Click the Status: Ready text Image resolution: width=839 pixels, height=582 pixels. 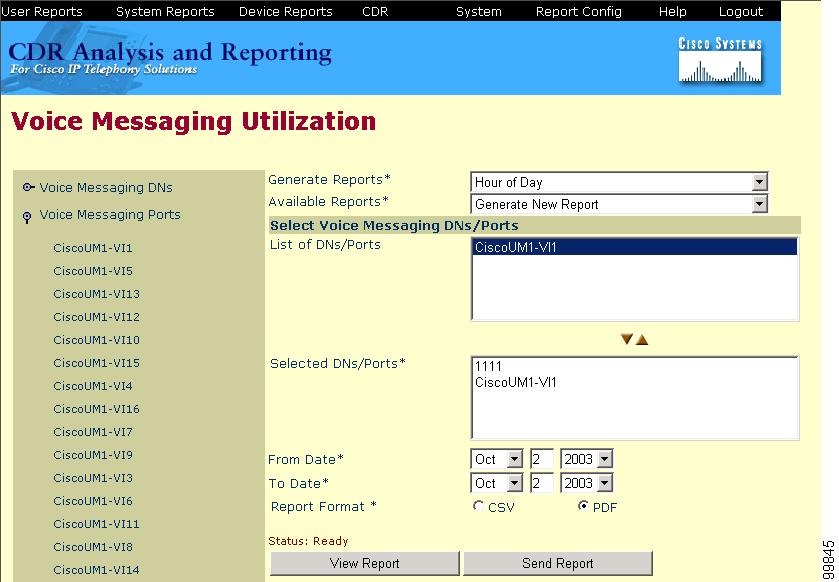[308, 541]
